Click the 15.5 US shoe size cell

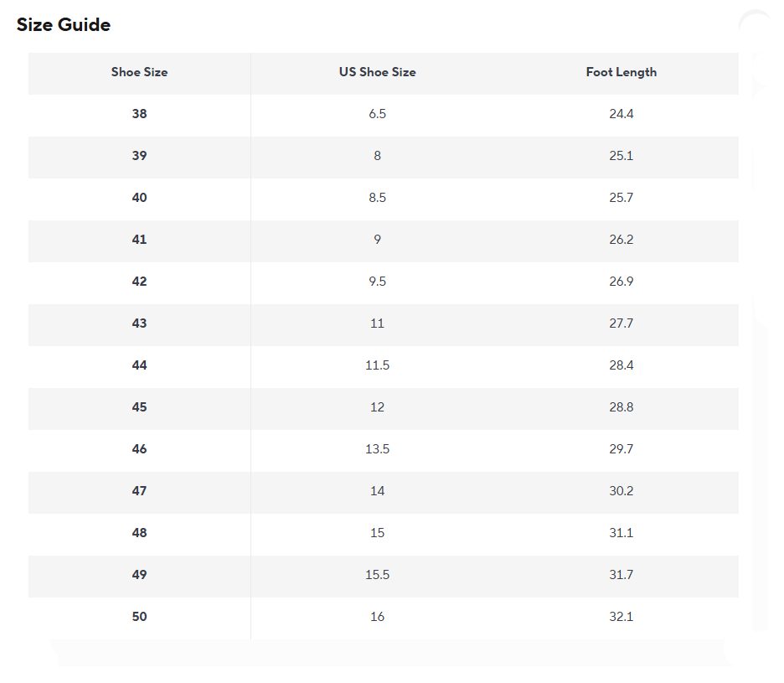click(x=378, y=574)
